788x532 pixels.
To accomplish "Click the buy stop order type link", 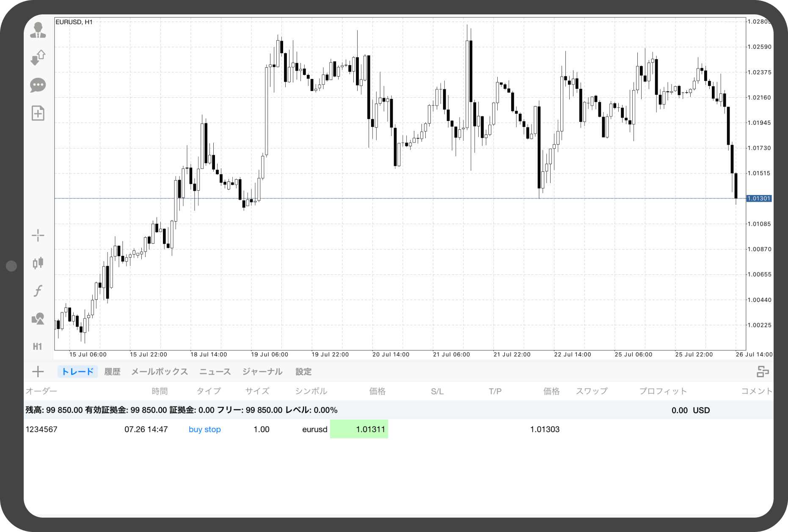I will pos(205,429).
